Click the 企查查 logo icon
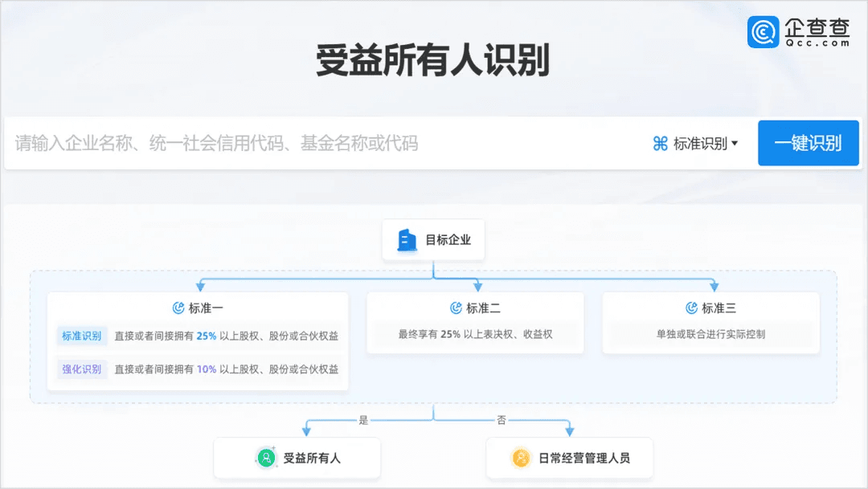The image size is (868, 489). click(764, 32)
